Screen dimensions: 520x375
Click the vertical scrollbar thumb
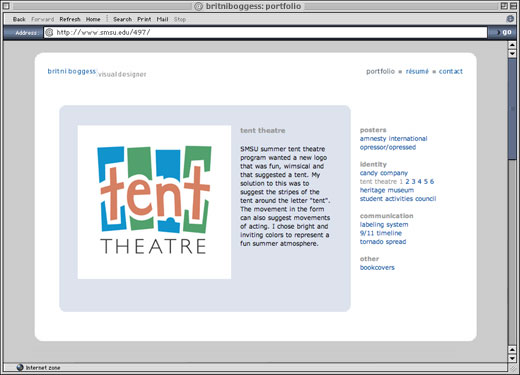click(512, 109)
